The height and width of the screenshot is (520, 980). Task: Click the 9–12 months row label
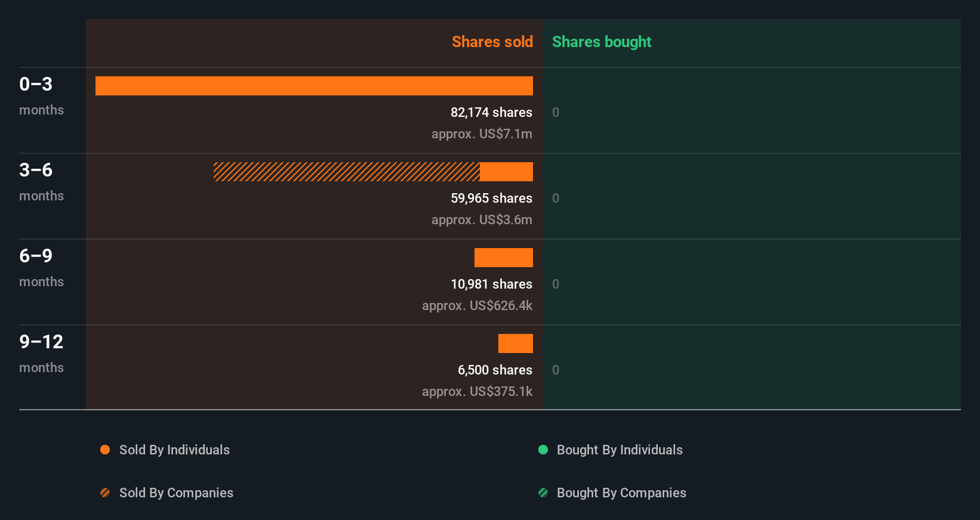pos(41,353)
